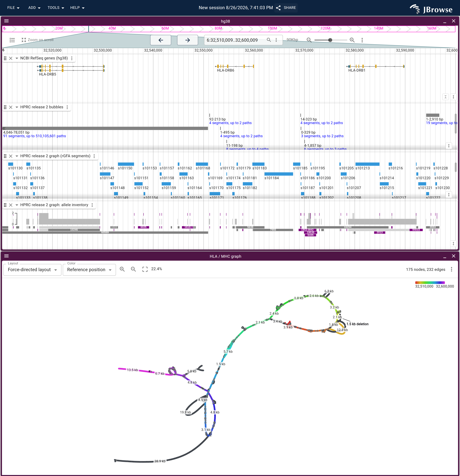Select the HLA-DRB1 gene label
The height and width of the screenshot is (476, 460).
click(x=357, y=70)
